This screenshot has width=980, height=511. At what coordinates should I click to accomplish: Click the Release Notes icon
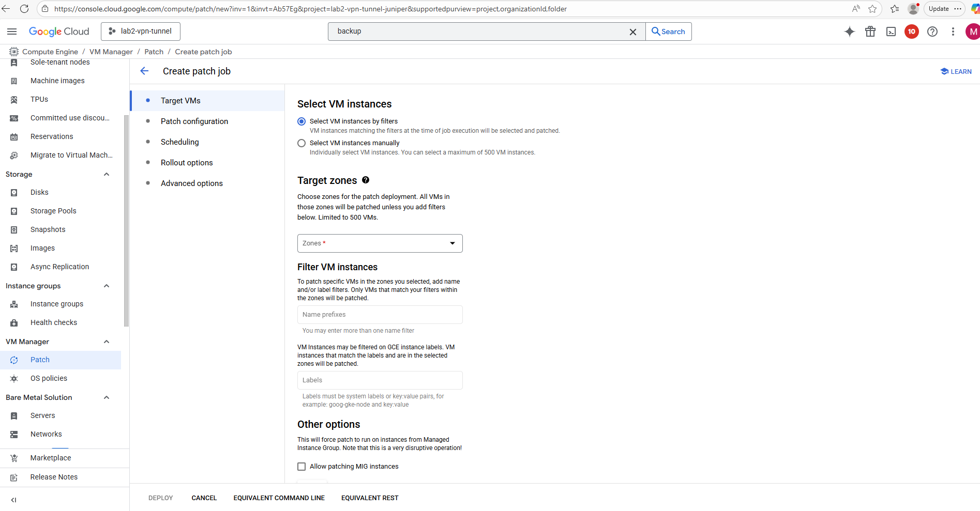point(14,477)
